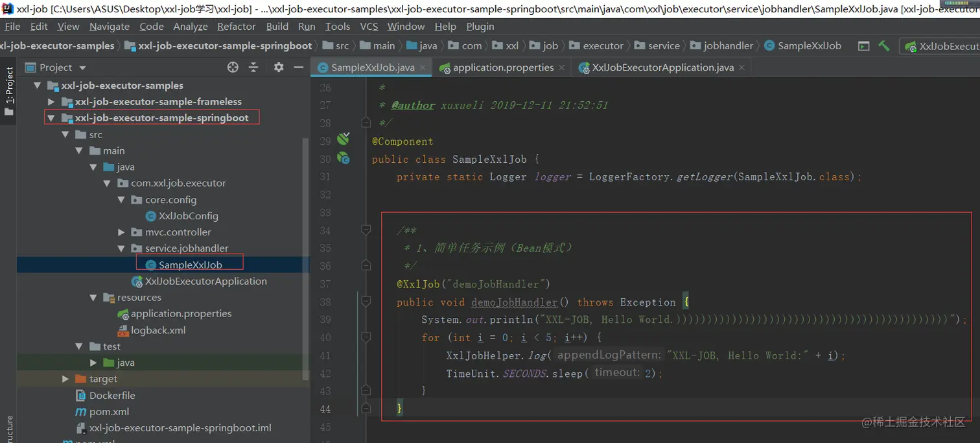The width and height of the screenshot is (980, 443).
Task: Click the Project panel vertical scrollbar
Action: (x=307, y=259)
